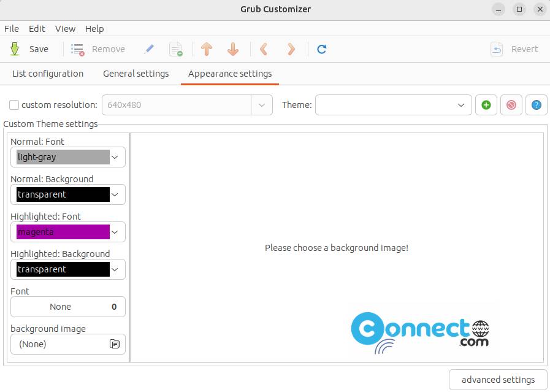550x392 pixels.
Task: Click the Revert icon
Action: pyautogui.click(x=497, y=49)
